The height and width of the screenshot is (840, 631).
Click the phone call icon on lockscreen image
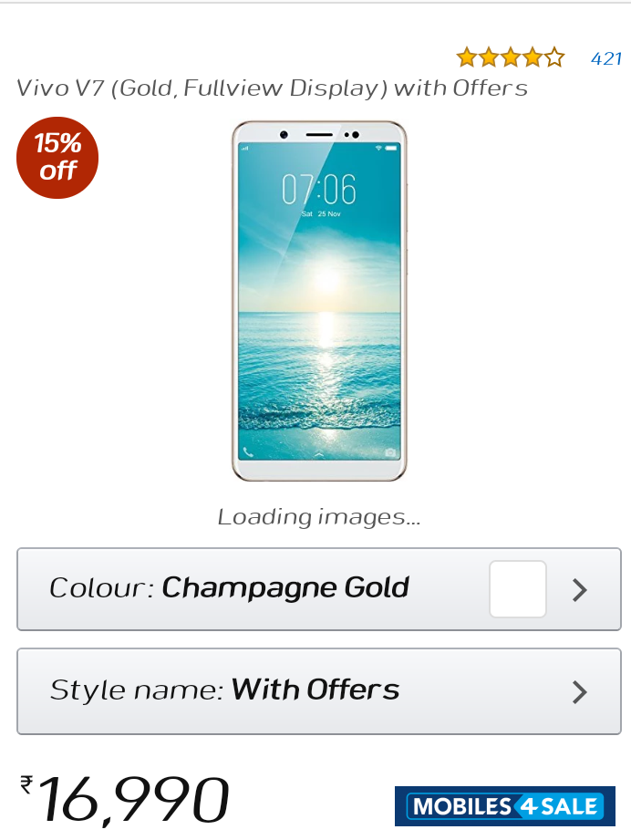(x=248, y=452)
